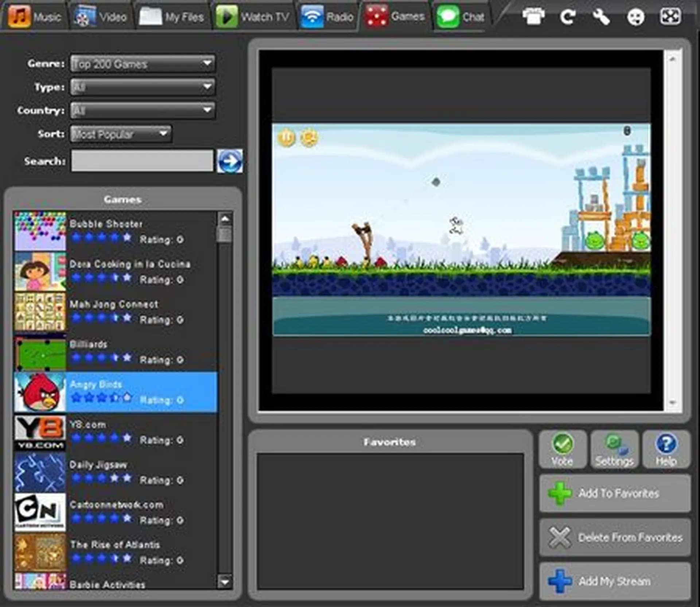Screen dimensions: 700x607
Task: Click the Angry Birds star rating
Action: tap(101, 397)
